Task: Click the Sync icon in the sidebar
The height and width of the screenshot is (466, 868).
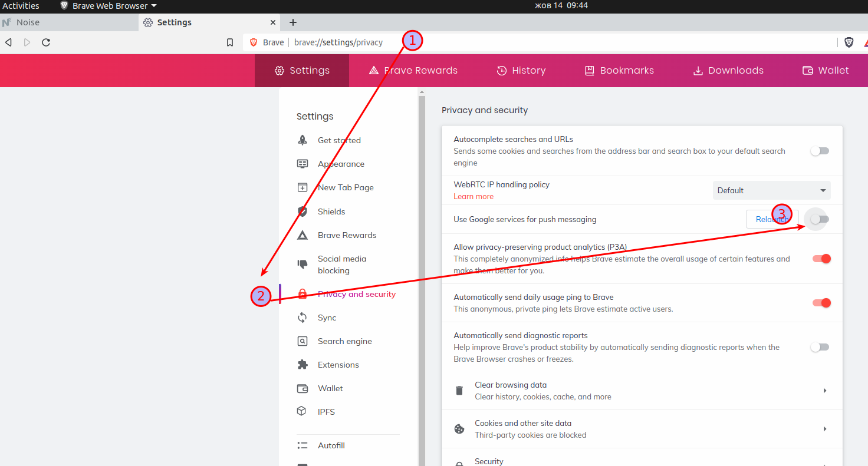Action: 303,318
